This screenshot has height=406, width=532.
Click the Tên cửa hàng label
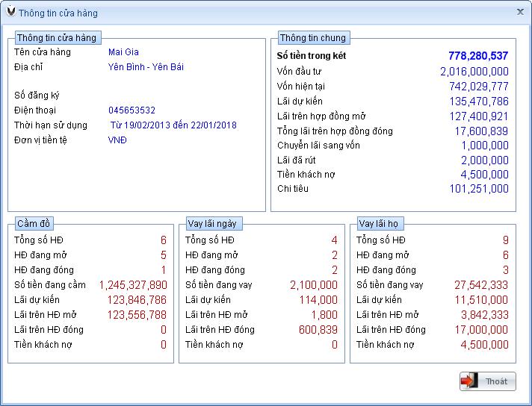43,51
